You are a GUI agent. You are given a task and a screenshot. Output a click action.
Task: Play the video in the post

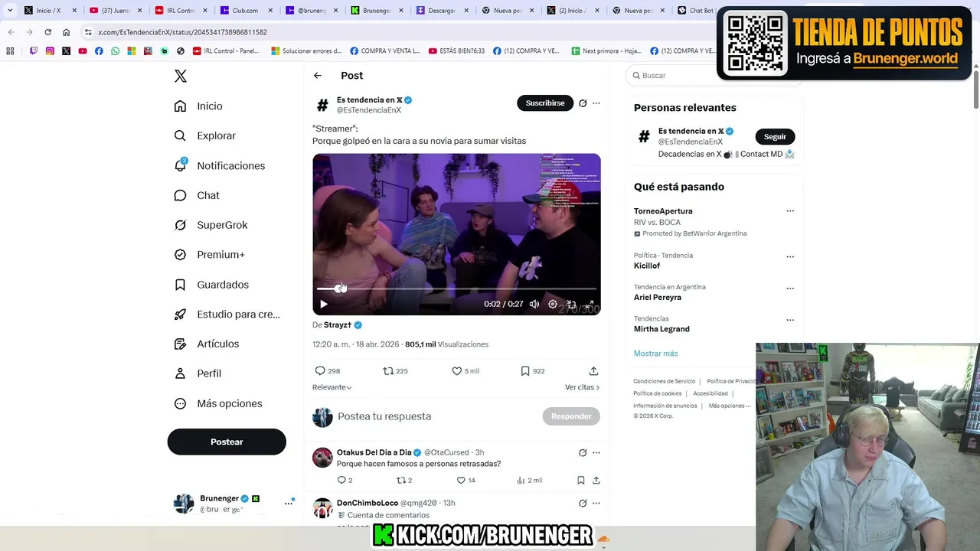coord(324,305)
